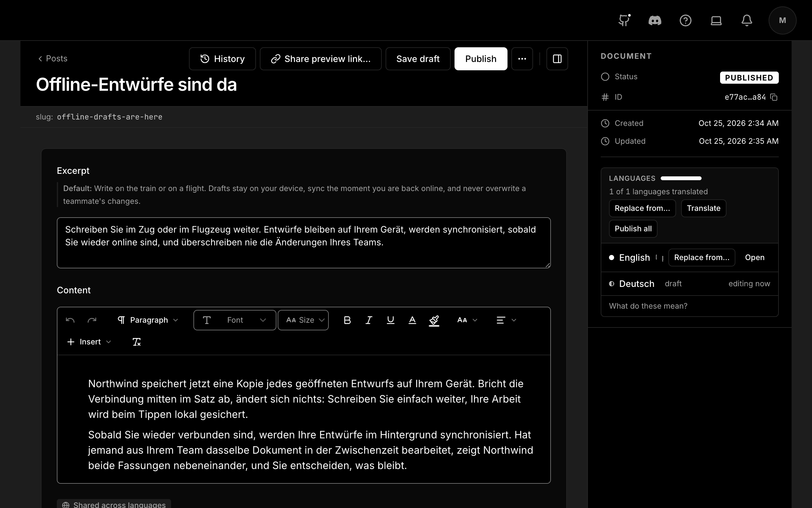Open the Size dropdown
This screenshot has width=812, height=508.
pos(303,320)
